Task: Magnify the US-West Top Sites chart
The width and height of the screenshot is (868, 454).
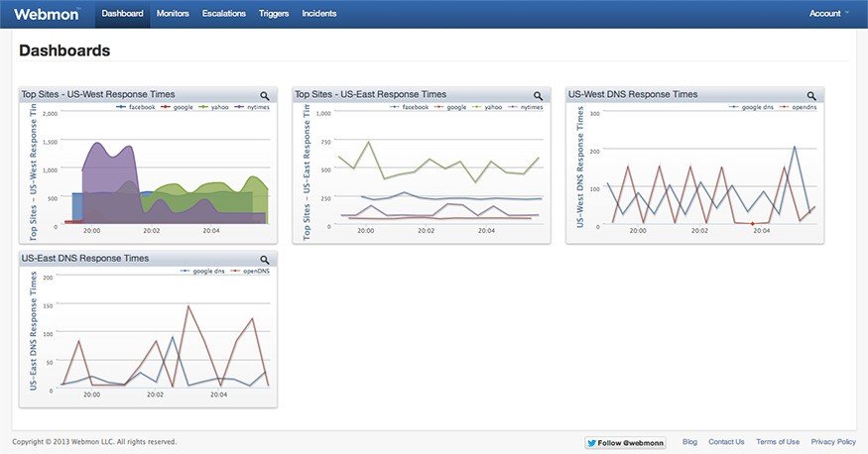Action: click(x=265, y=96)
